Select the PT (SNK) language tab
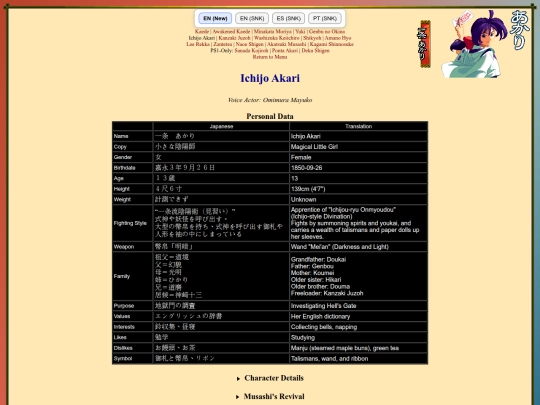This screenshot has height=405, width=540. coord(325,18)
